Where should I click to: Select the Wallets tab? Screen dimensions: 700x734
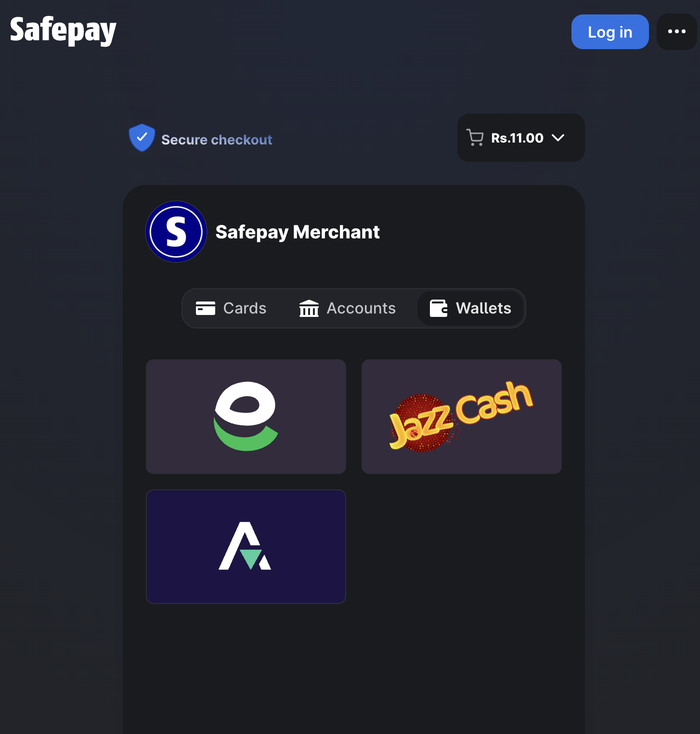[470, 308]
